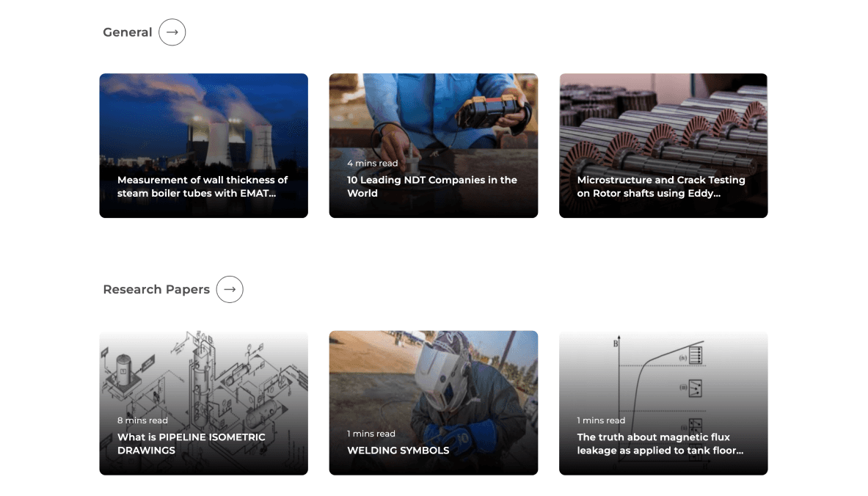This screenshot has height=496, width=868.
Task: Click the arrow icon beside Research Papers
Action: (x=230, y=290)
